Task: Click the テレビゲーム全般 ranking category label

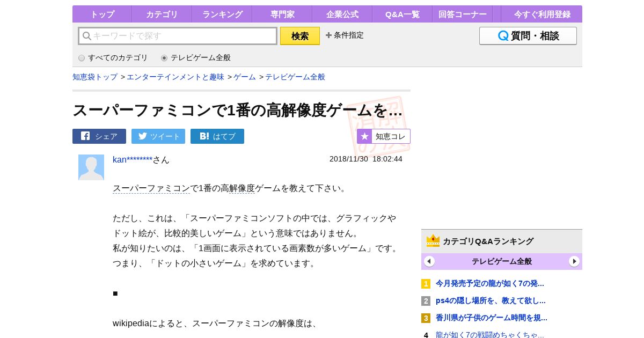Action: coord(502,261)
